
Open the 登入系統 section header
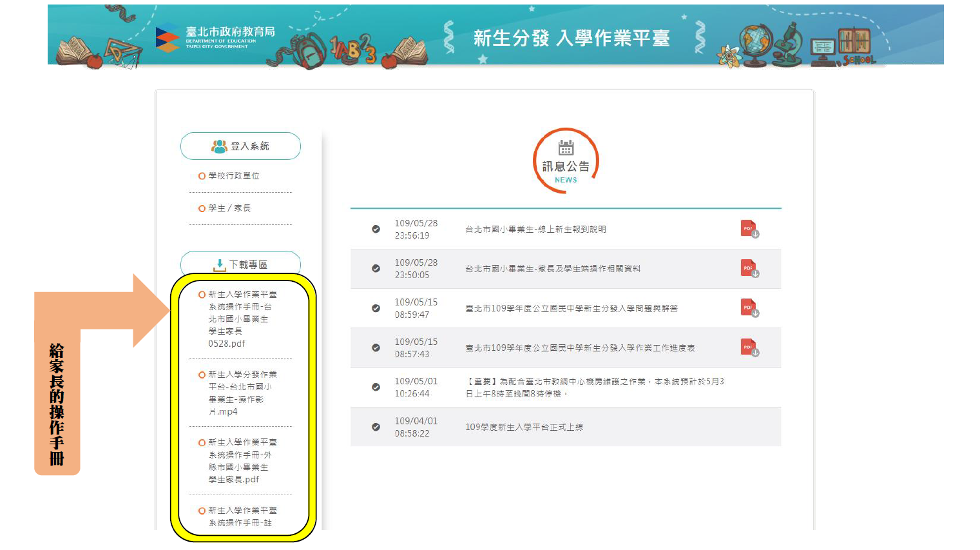(x=240, y=146)
